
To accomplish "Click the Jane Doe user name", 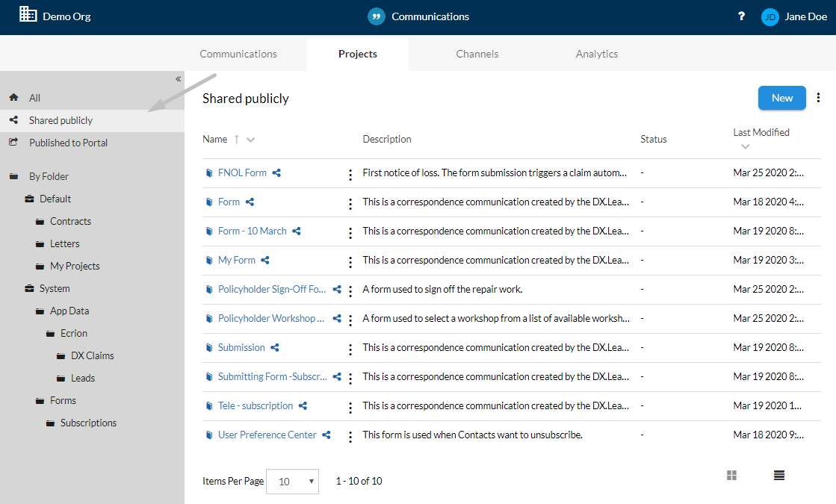I will [x=805, y=16].
